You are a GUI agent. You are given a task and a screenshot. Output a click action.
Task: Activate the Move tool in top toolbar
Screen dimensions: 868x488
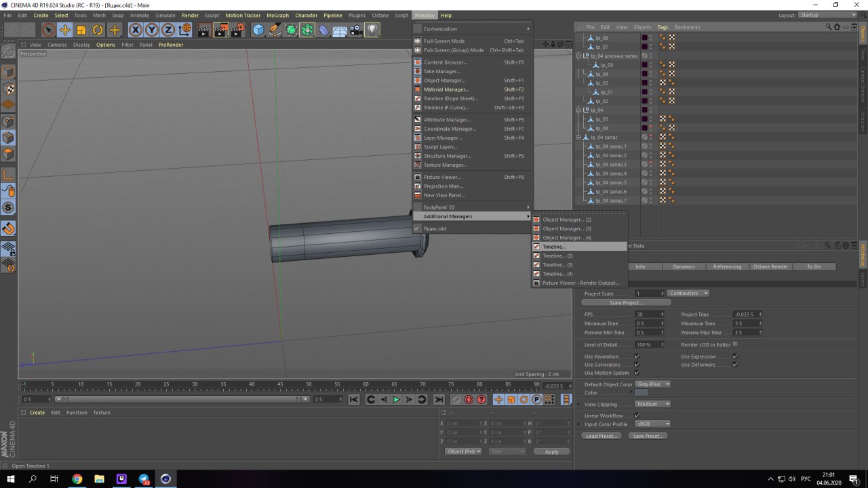(65, 30)
